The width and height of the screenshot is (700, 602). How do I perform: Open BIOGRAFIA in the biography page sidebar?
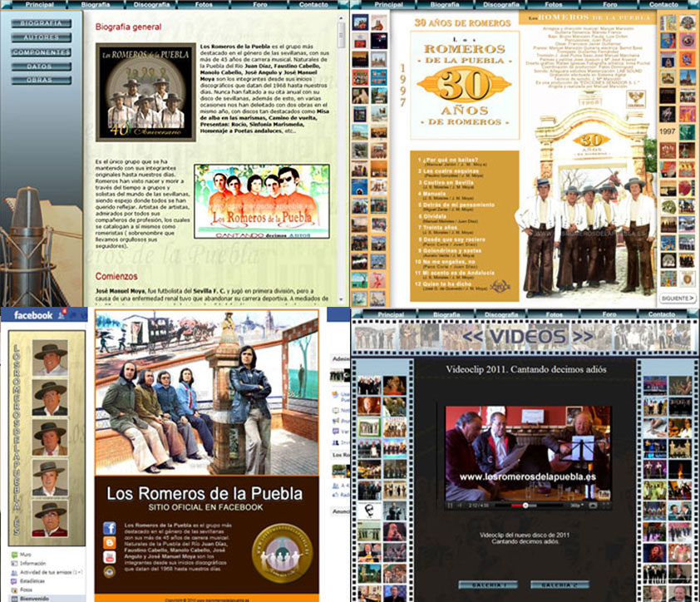coord(41,23)
